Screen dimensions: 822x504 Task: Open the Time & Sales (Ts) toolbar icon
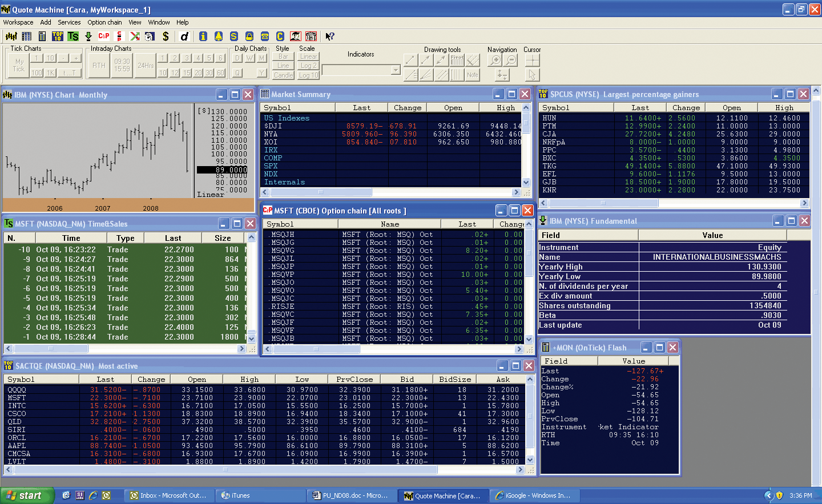point(73,36)
